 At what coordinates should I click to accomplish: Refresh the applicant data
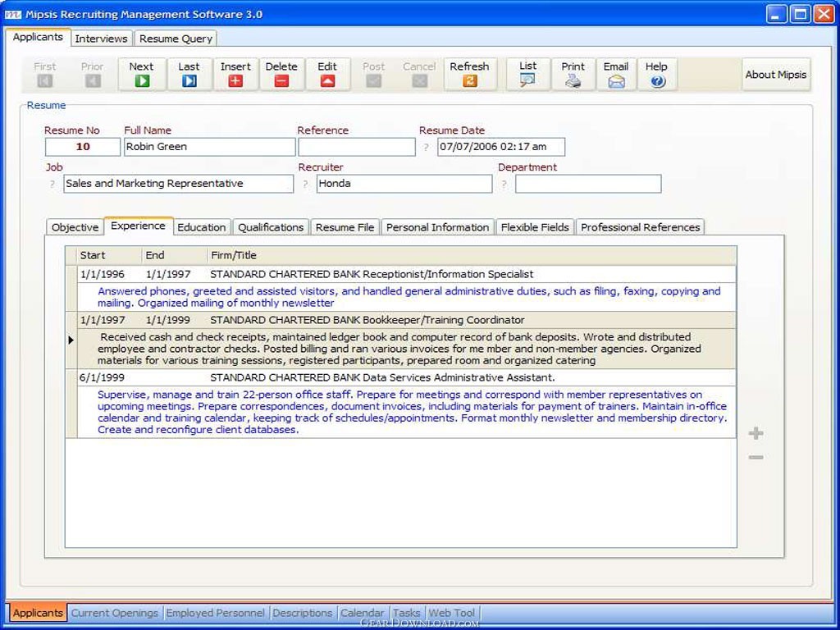tap(469, 74)
